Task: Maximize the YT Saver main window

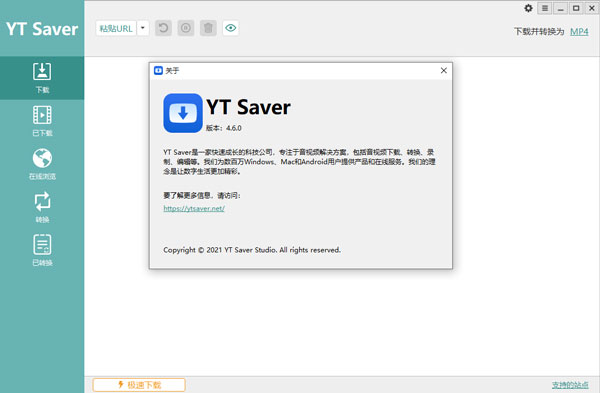Action: pos(576,8)
